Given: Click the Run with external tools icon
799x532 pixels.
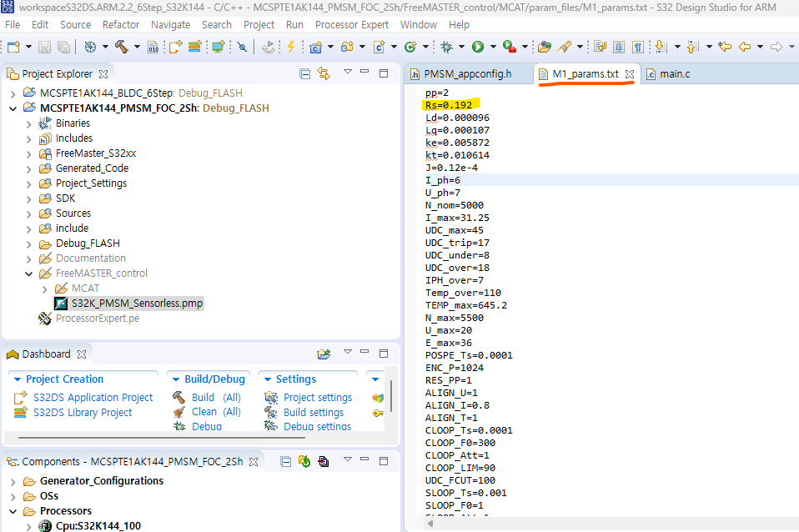Looking at the screenshot, I should pyautogui.click(x=509, y=47).
